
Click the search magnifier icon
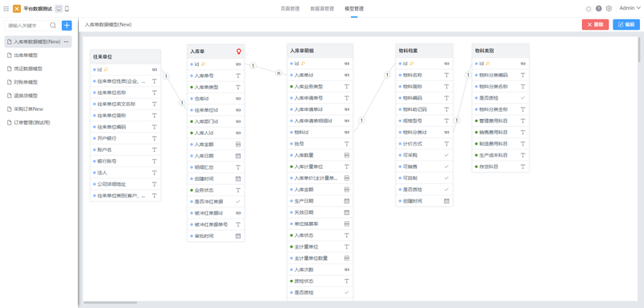(53, 26)
